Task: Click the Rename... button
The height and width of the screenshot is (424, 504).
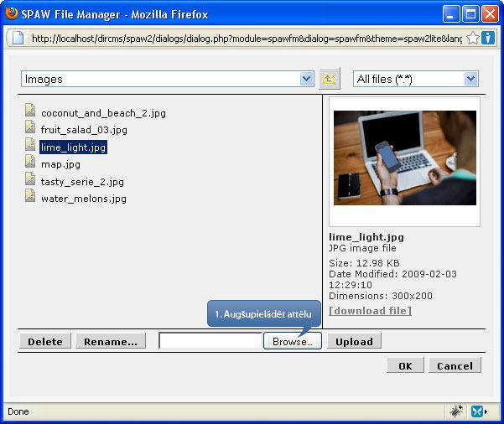Action: tap(111, 341)
